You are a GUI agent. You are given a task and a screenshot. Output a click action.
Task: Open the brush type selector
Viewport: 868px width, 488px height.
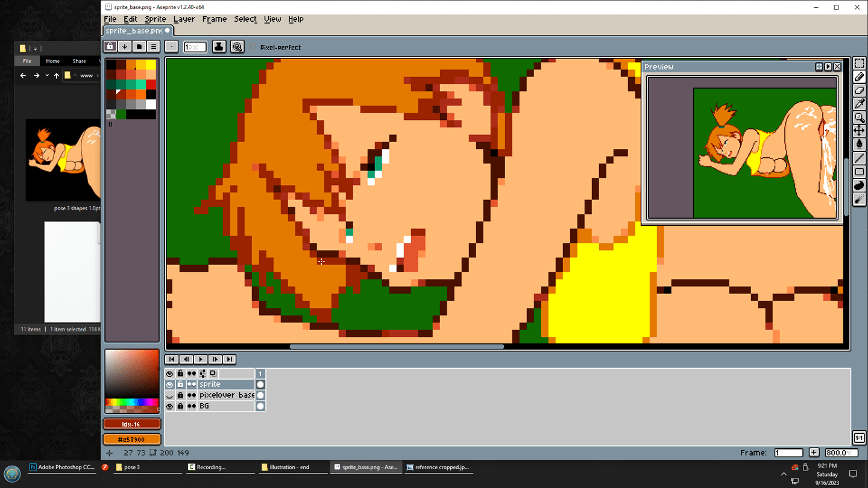172,46
